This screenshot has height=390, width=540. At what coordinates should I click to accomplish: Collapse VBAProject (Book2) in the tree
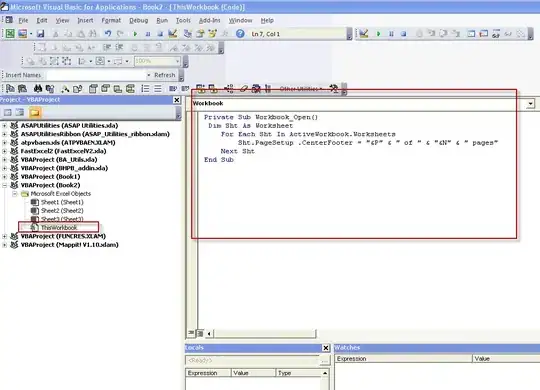(4, 185)
